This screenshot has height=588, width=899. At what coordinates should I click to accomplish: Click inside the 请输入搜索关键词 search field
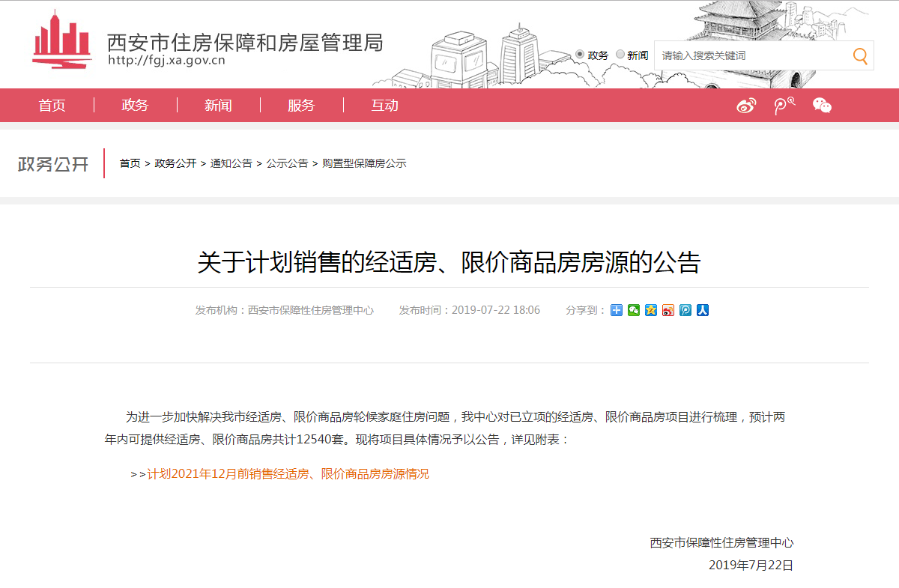[742, 55]
